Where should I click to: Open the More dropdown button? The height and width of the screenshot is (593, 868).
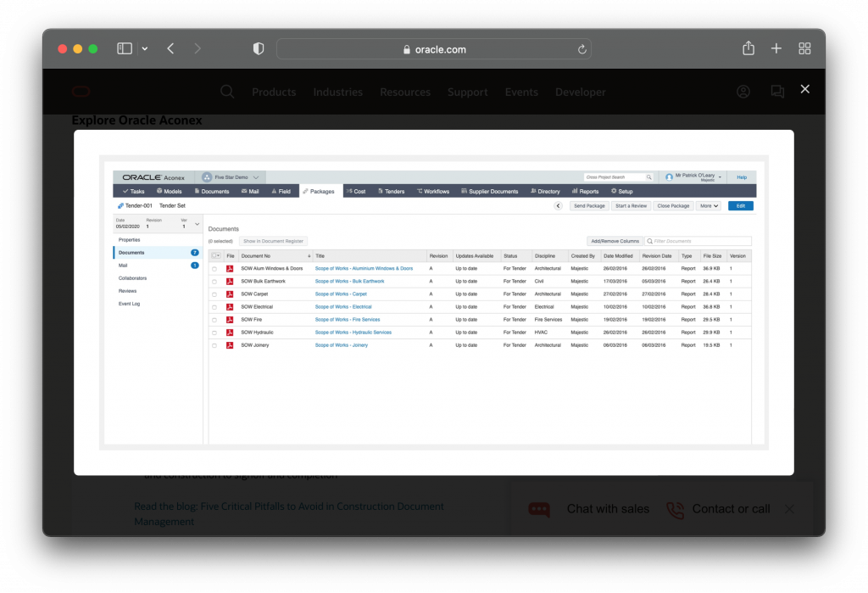[x=709, y=206]
